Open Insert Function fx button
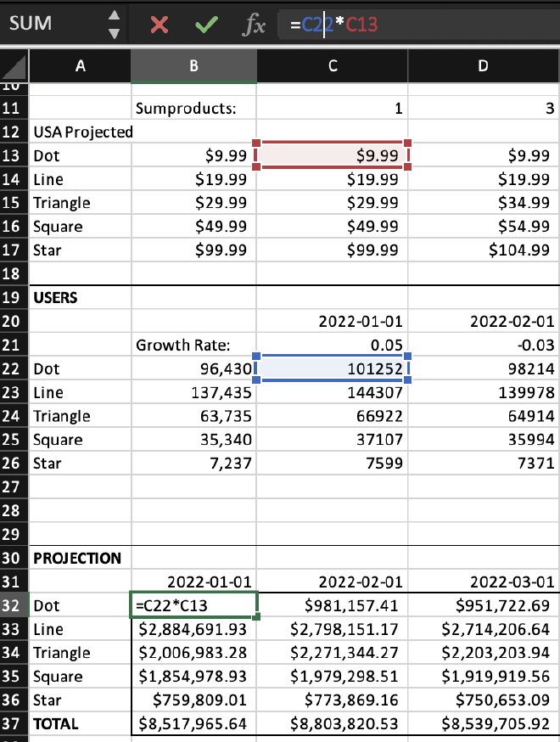 [254, 24]
